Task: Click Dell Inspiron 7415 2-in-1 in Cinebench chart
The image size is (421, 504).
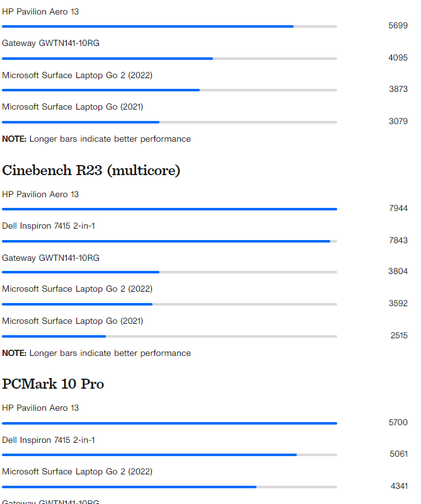Action: coord(49,226)
